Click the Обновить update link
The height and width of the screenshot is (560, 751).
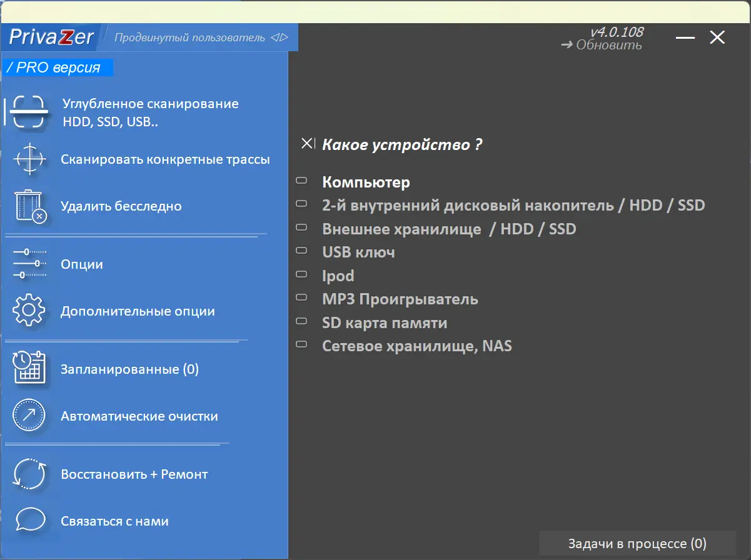(x=602, y=45)
